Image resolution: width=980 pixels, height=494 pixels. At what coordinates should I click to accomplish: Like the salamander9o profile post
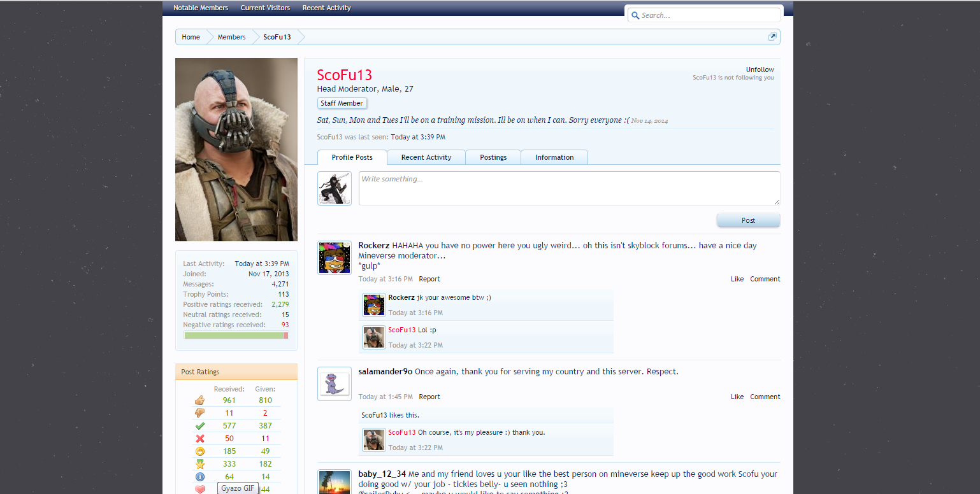(x=737, y=397)
